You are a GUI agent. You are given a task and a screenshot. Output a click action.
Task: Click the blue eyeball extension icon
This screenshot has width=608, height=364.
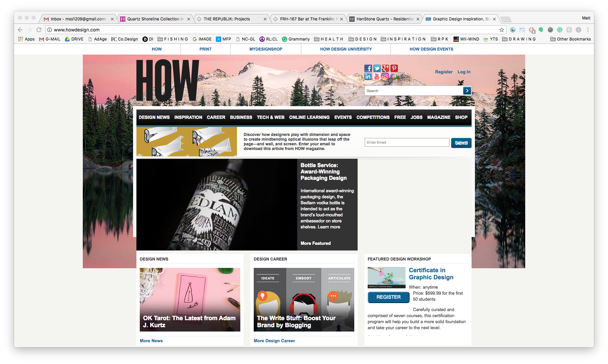pyautogui.click(x=513, y=30)
